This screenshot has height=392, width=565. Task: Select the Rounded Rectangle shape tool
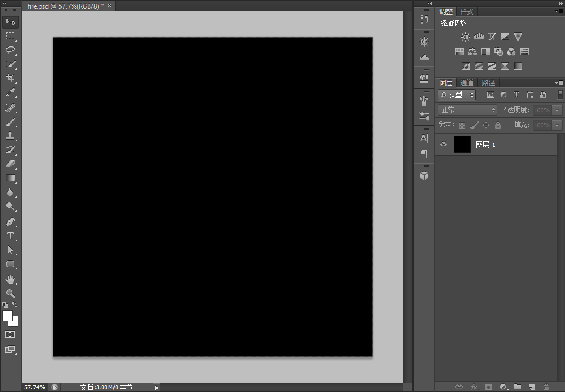click(x=10, y=264)
